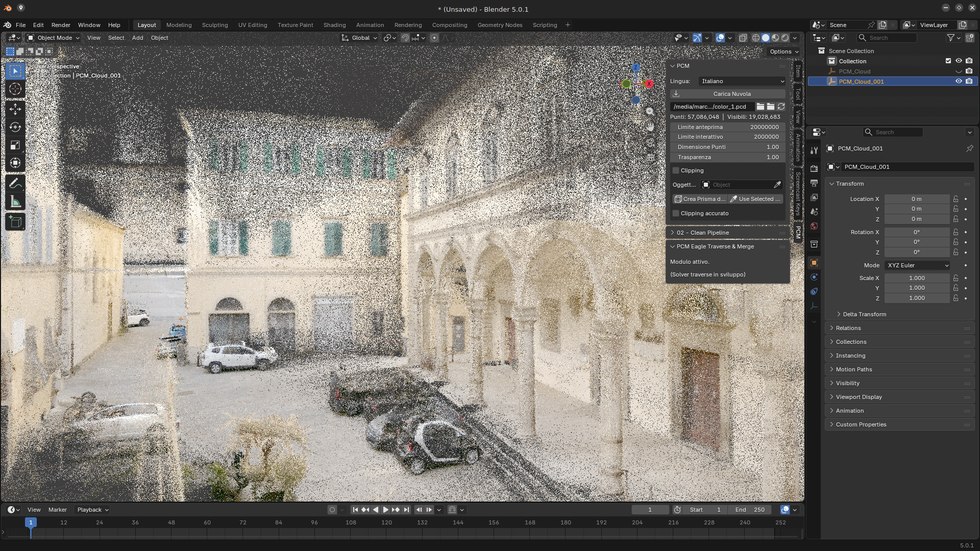Select the Add Cube tool
This screenshot has height=551, width=980.
click(15, 221)
